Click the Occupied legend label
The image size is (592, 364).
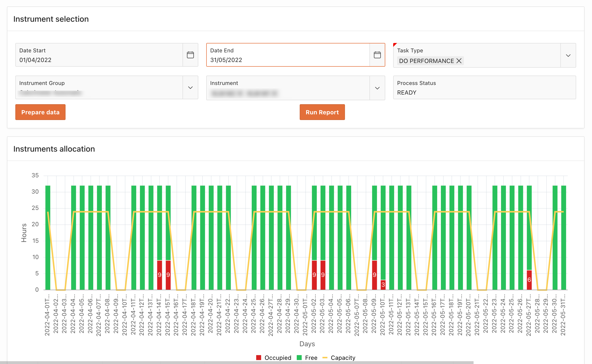pos(278,358)
